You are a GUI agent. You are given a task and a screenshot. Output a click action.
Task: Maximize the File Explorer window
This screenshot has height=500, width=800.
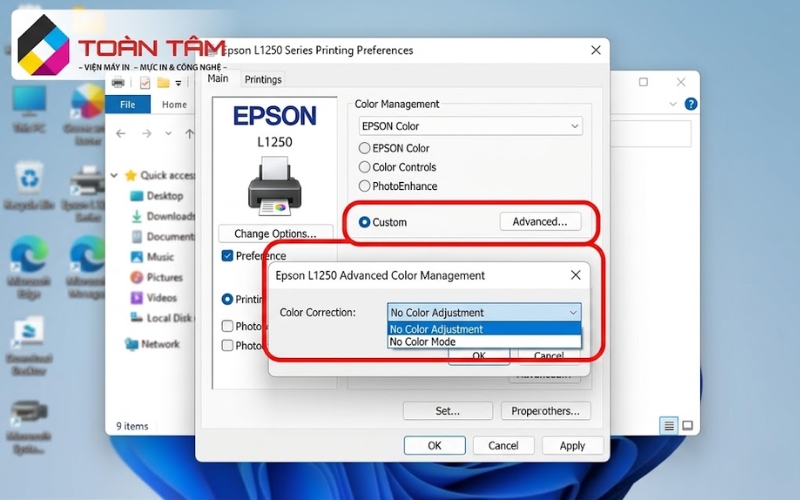click(x=643, y=82)
